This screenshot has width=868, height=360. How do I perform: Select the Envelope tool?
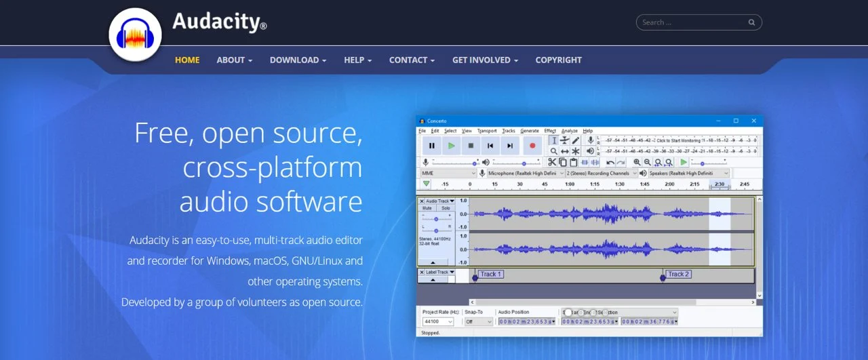pos(564,140)
